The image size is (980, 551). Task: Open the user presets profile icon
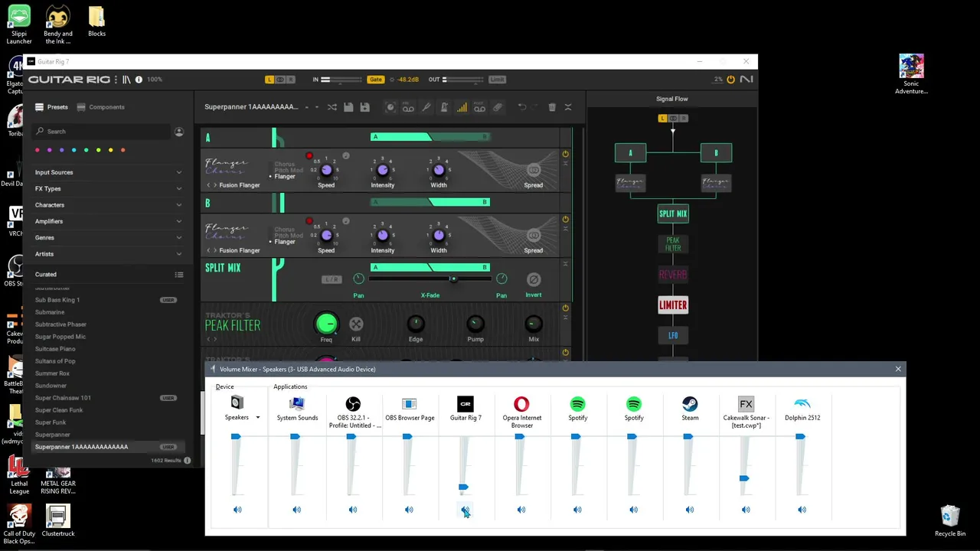(179, 132)
